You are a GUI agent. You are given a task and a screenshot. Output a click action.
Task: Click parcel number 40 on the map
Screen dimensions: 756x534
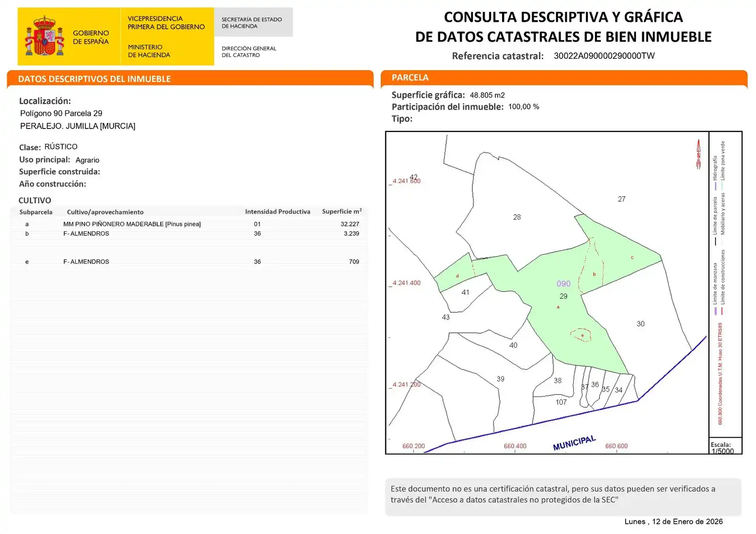tap(513, 346)
